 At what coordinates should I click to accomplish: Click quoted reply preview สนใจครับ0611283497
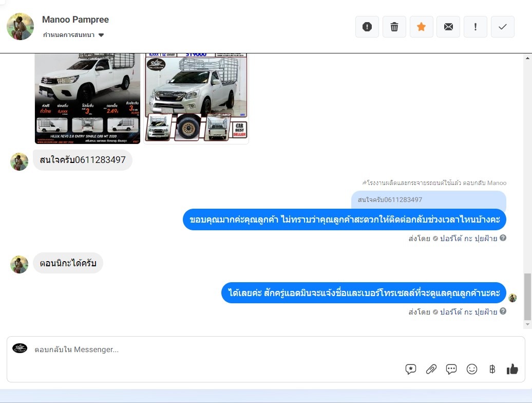point(428,200)
